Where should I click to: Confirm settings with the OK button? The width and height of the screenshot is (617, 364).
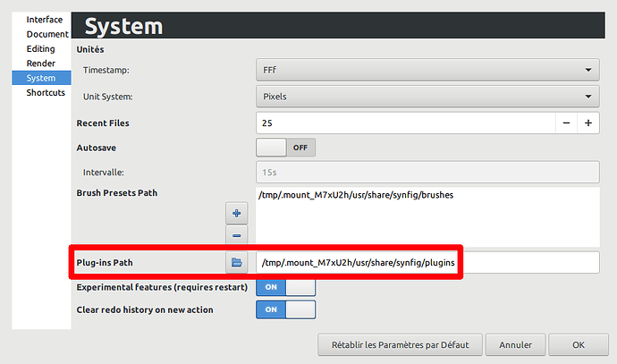pos(579,343)
